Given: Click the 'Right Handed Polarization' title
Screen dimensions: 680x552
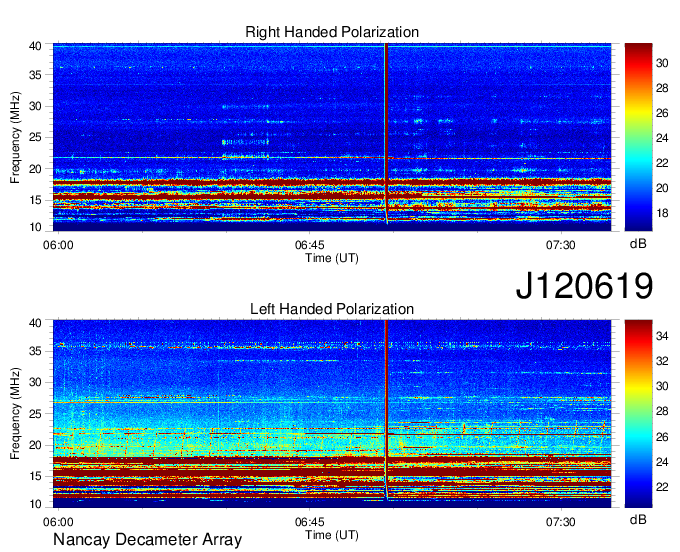Looking at the screenshot, I should [x=332, y=32].
